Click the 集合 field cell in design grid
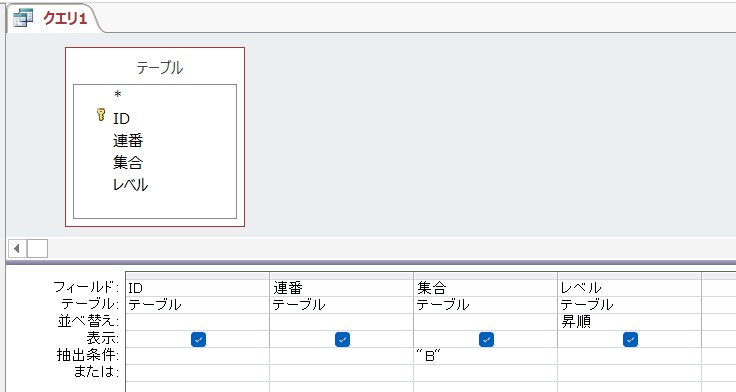736x392 pixels. point(485,288)
